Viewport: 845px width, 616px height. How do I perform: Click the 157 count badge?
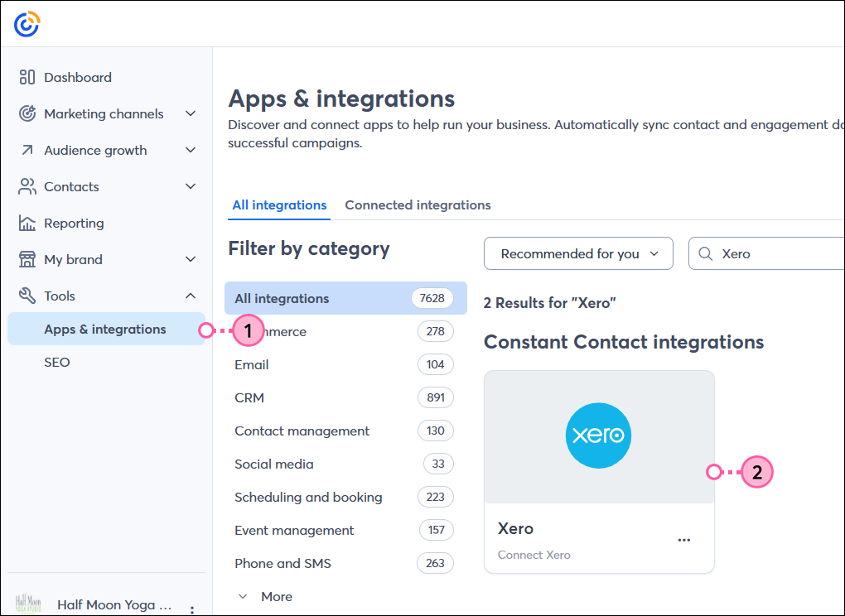(437, 530)
